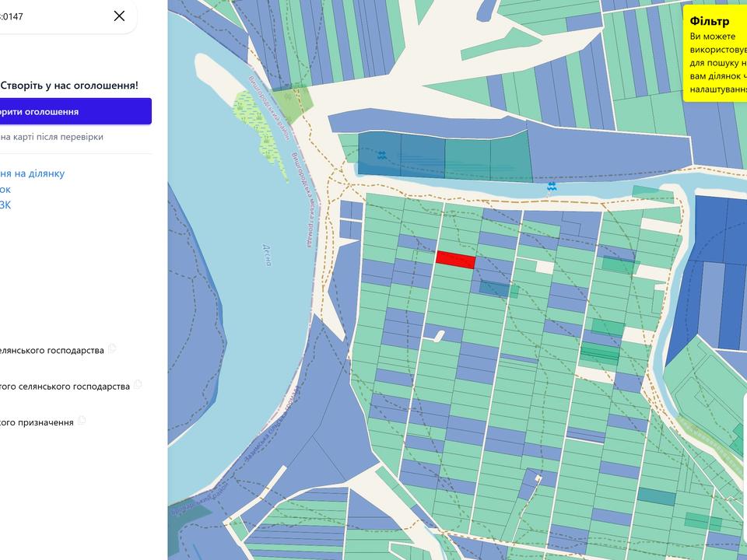
Task: Click the white L-shaped object below the red parcel
Action: [435, 337]
